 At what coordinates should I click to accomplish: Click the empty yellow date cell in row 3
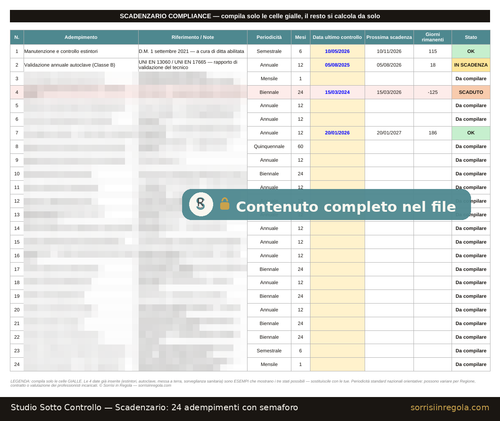tap(337, 79)
